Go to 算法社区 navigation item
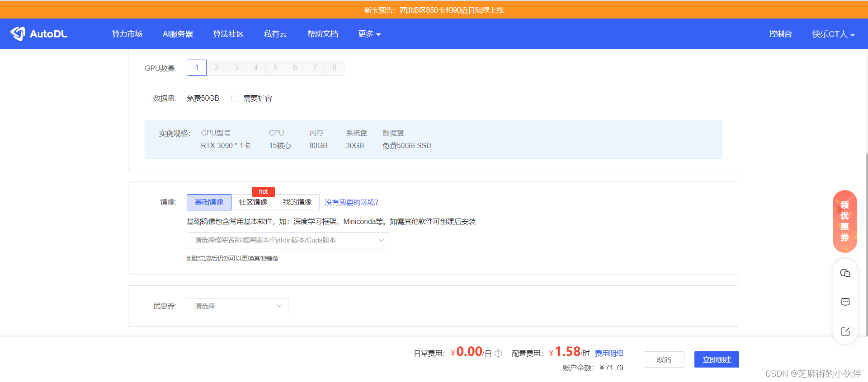 pyautogui.click(x=228, y=34)
